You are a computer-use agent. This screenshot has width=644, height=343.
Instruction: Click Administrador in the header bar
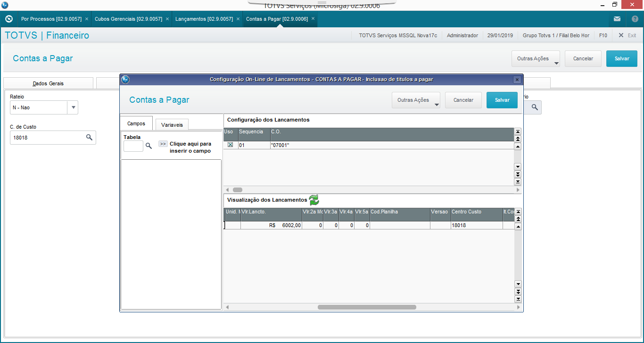(x=462, y=35)
